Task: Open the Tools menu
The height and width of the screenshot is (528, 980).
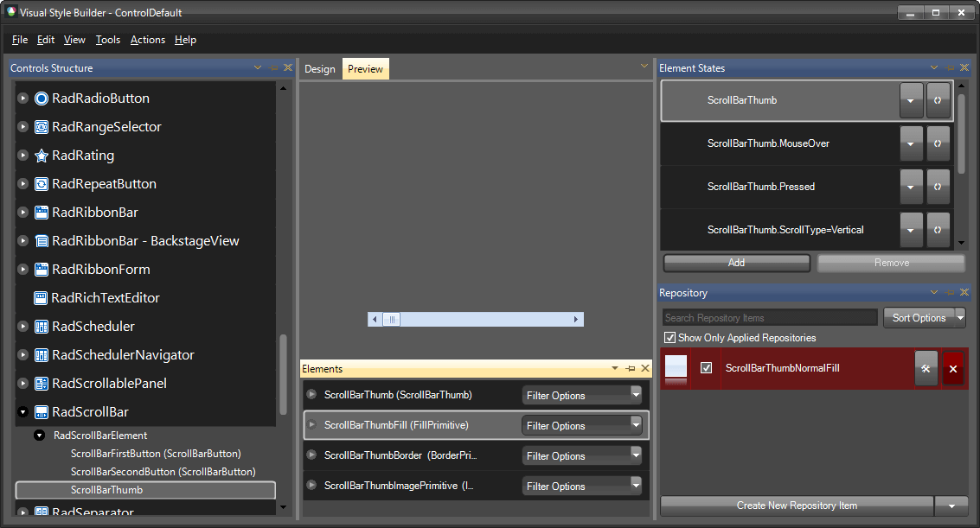Action: [107, 40]
